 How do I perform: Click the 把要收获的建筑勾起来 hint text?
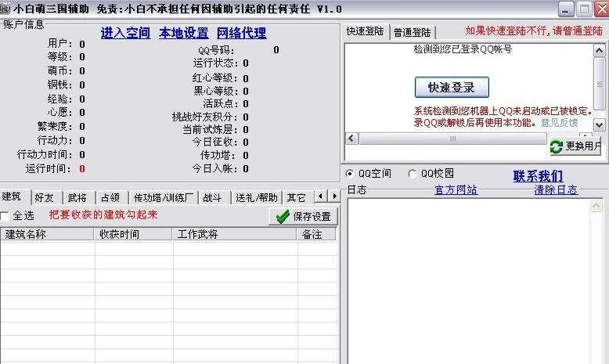pyautogui.click(x=103, y=214)
